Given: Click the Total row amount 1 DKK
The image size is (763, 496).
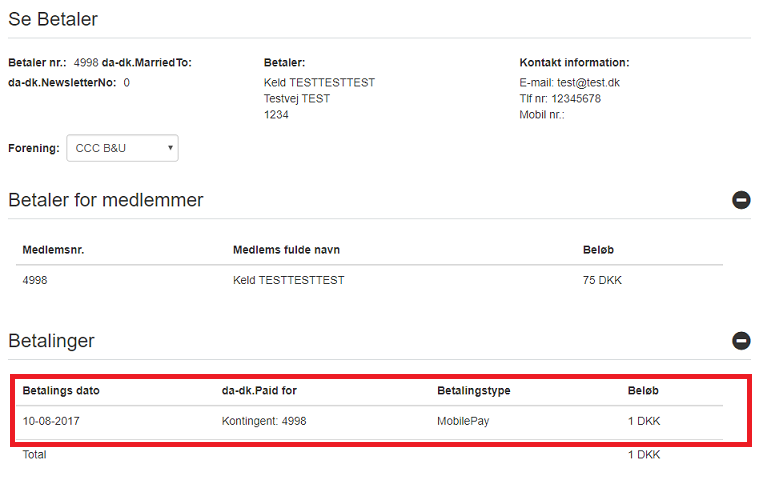Looking at the screenshot, I should tap(644, 454).
